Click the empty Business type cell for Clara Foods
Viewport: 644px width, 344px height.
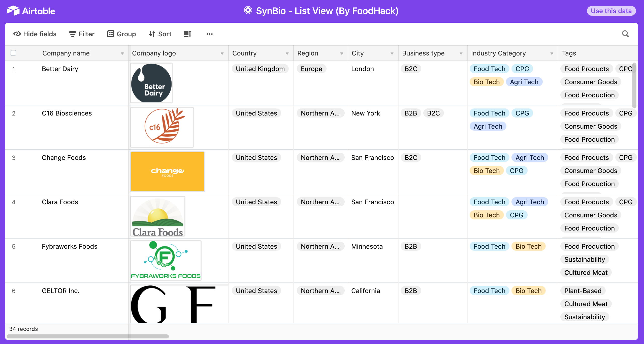pyautogui.click(x=433, y=216)
